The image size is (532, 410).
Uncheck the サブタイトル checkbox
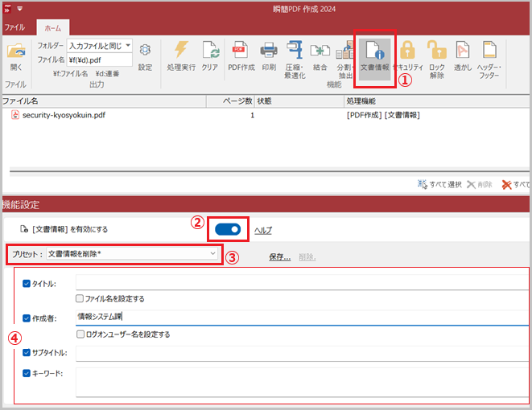coord(27,353)
